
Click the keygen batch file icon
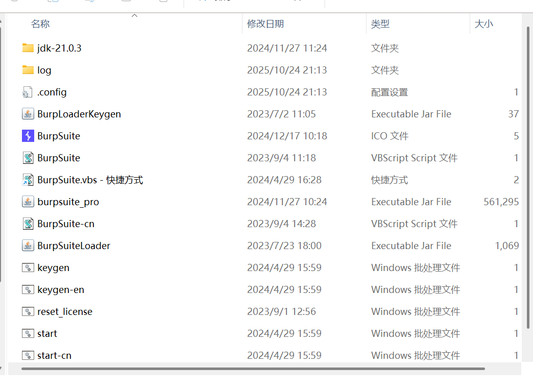point(28,267)
